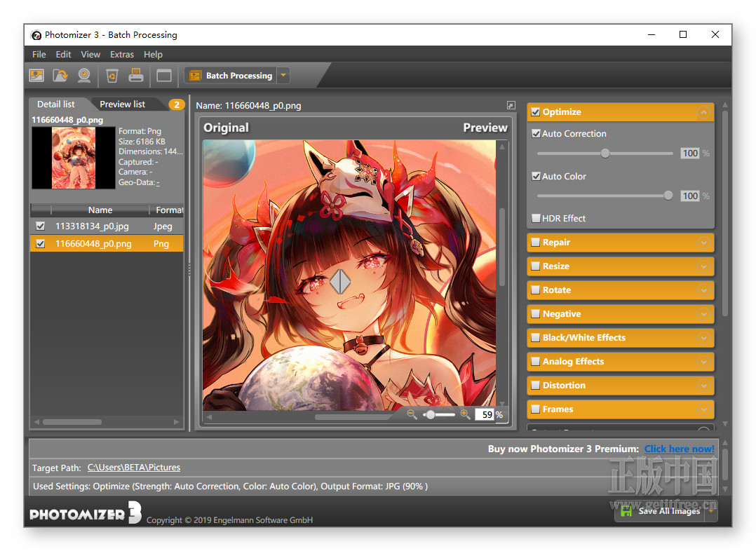Expand the Repair section
Image resolution: width=756 pixels, height=551 pixels.
(703, 243)
